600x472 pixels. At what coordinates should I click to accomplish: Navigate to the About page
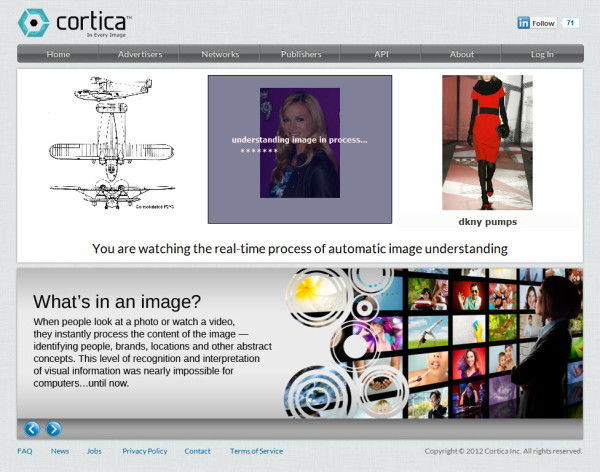(462, 54)
